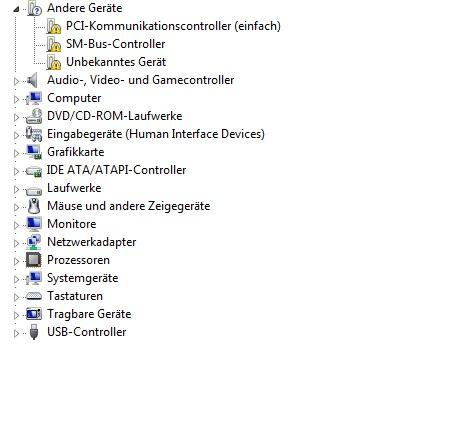This screenshot has width=475, height=437.
Task: Expand the Mäuse und andere Zeigegeräte node
Action: pos(16,207)
